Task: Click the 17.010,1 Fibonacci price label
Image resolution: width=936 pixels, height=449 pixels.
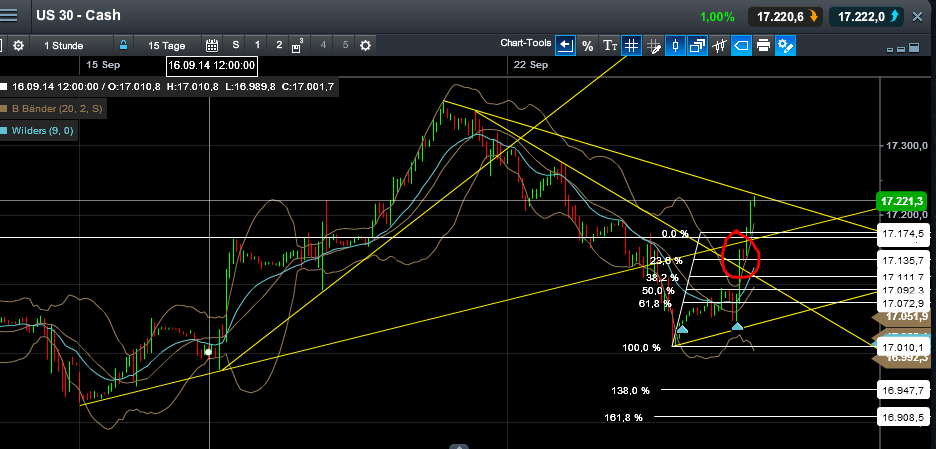Action: [x=903, y=347]
